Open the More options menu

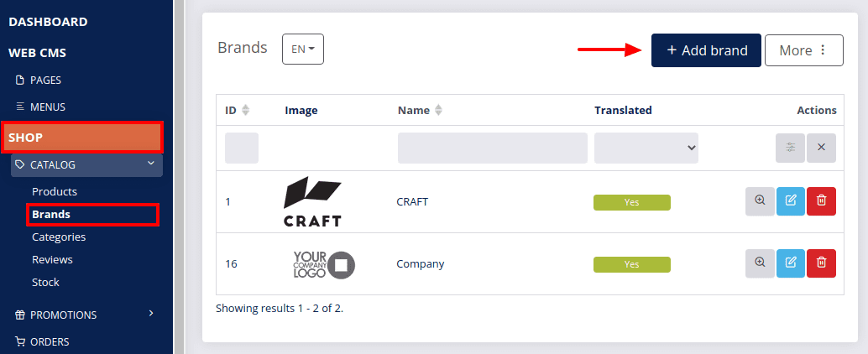pos(804,50)
